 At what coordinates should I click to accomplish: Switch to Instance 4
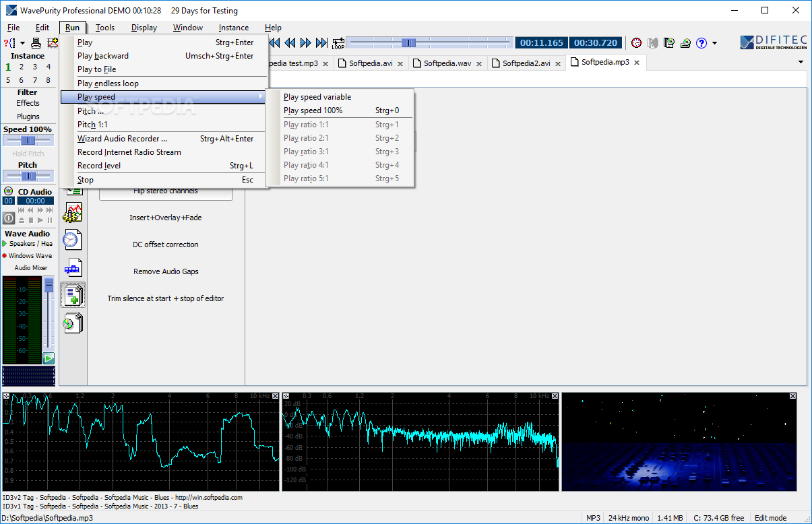point(48,67)
